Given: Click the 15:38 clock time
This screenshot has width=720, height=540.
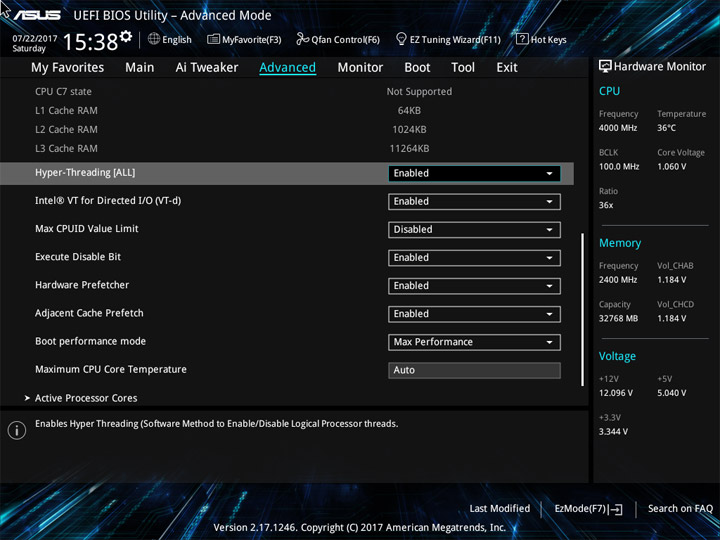Looking at the screenshot, I should pos(90,42).
